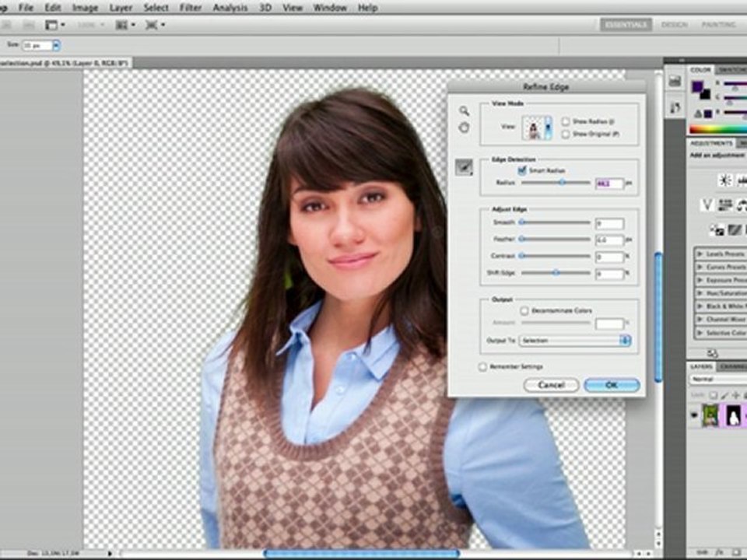Enable the Decontaminate Colors checkbox
The width and height of the screenshot is (747, 560).
524,311
